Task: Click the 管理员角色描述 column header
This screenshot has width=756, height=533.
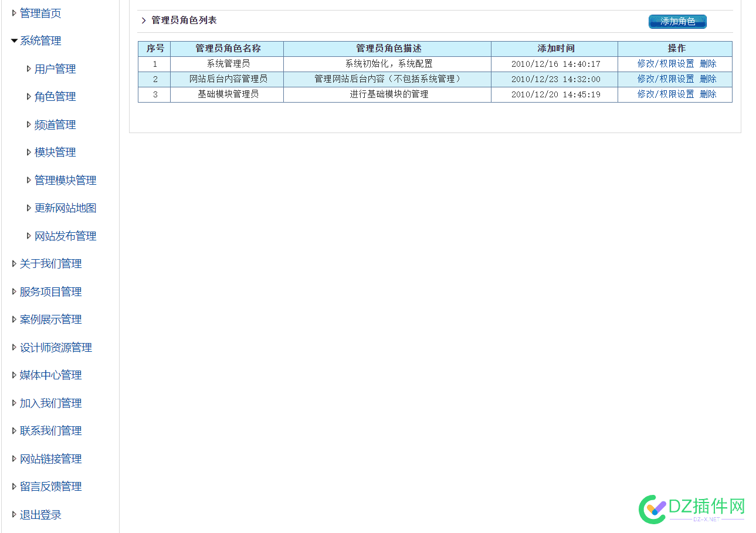Action: coord(388,49)
